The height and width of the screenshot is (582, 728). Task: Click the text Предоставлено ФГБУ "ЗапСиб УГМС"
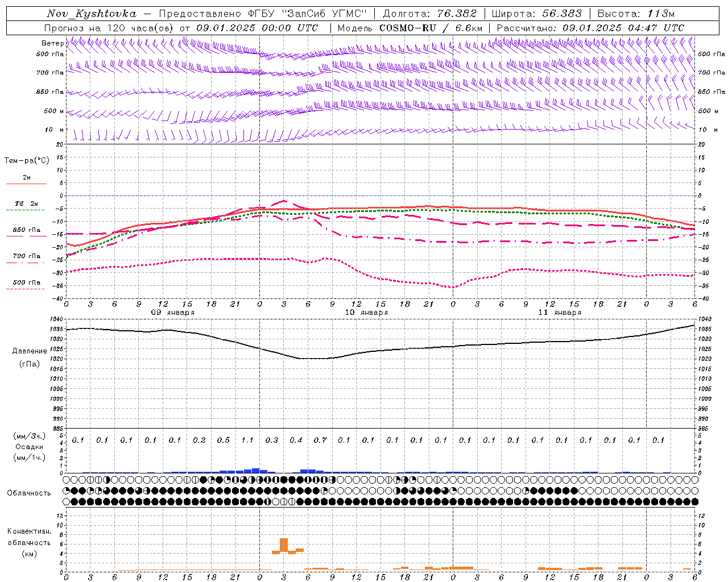point(263,14)
